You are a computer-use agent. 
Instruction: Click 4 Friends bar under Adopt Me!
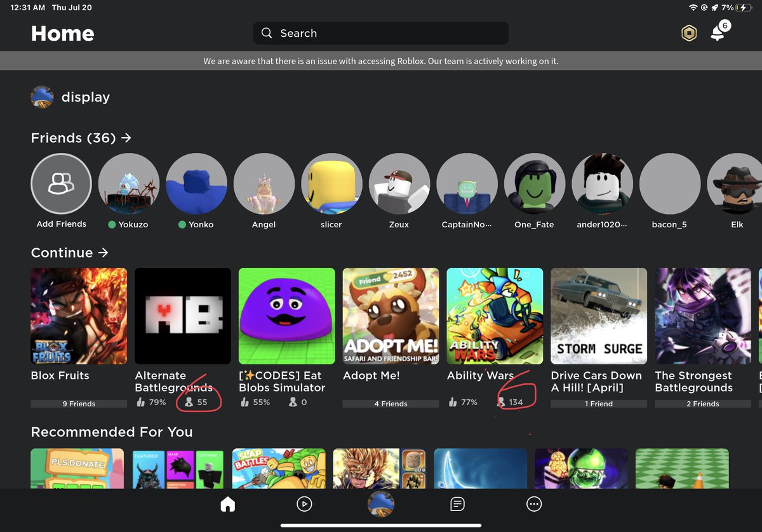(x=391, y=404)
